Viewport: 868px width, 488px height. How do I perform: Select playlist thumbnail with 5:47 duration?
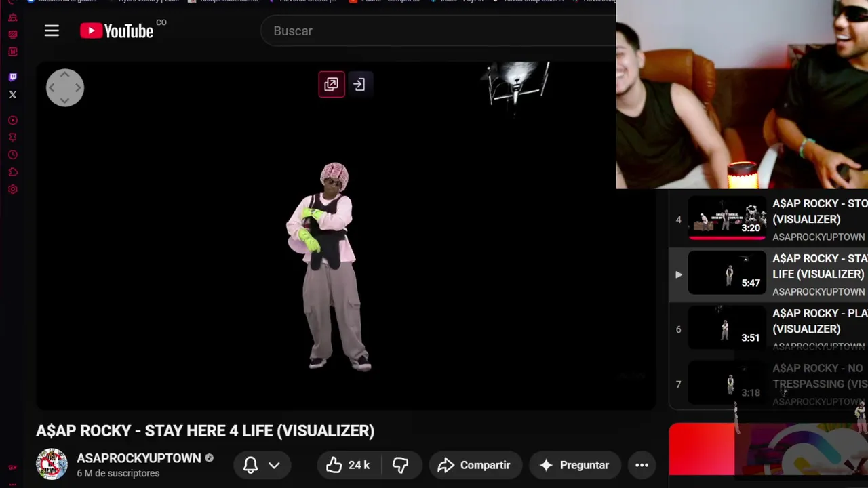click(x=727, y=274)
